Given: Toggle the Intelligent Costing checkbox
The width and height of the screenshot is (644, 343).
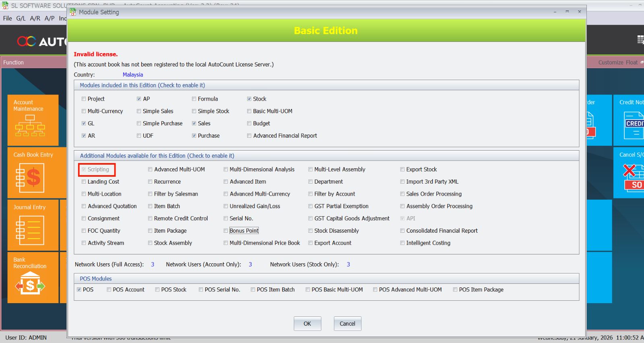Looking at the screenshot, I should tap(402, 243).
